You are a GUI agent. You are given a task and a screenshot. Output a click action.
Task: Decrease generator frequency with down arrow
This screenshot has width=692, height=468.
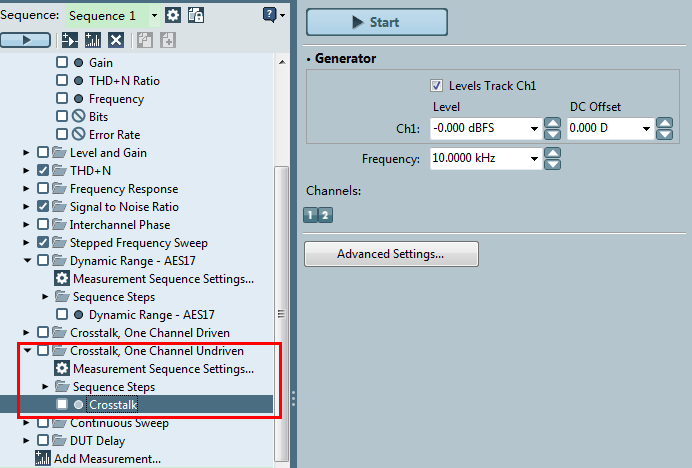[553, 164]
